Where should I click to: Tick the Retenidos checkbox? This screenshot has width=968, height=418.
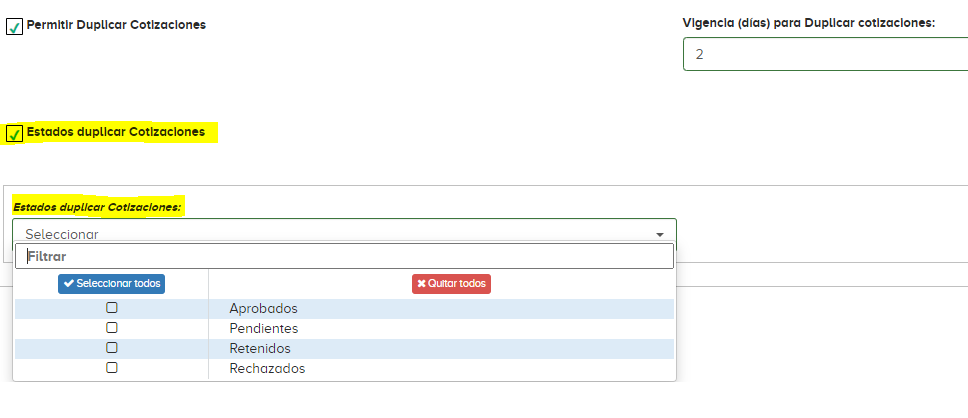(112, 348)
